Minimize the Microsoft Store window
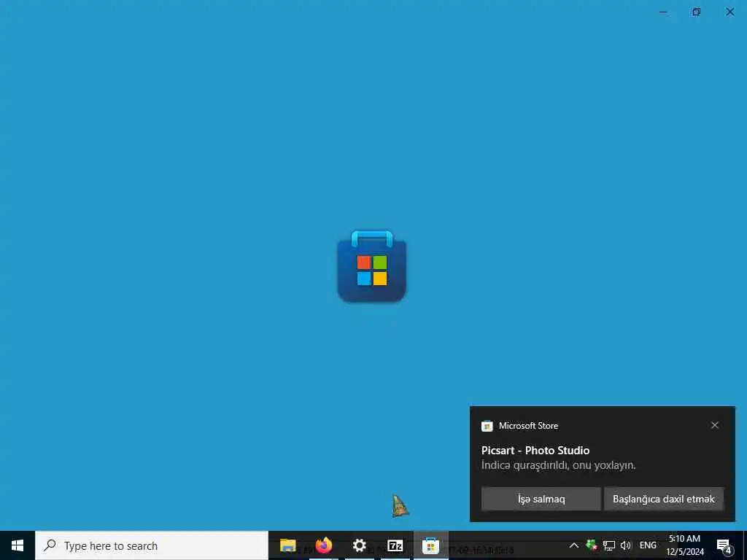This screenshot has height=560, width=747. pyautogui.click(x=662, y=12)
